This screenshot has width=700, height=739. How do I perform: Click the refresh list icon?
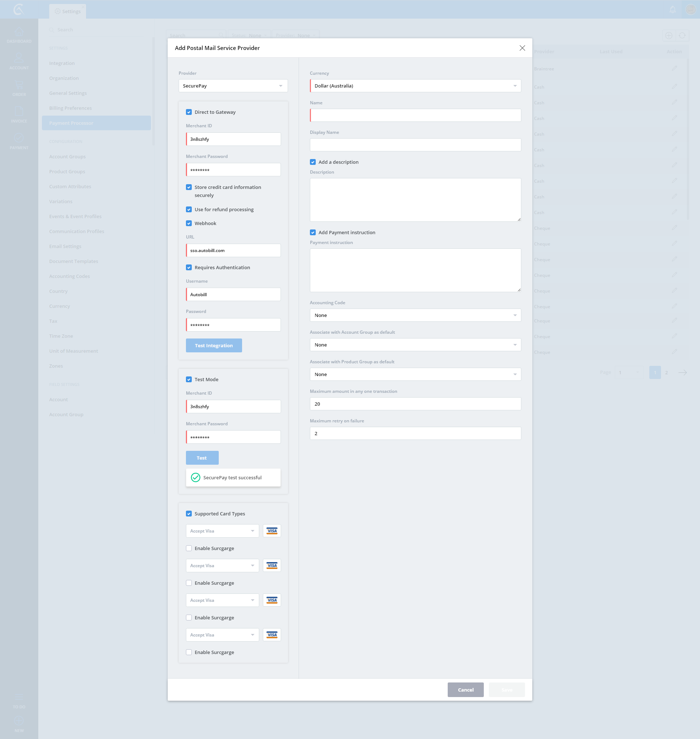tap(682, 35)
